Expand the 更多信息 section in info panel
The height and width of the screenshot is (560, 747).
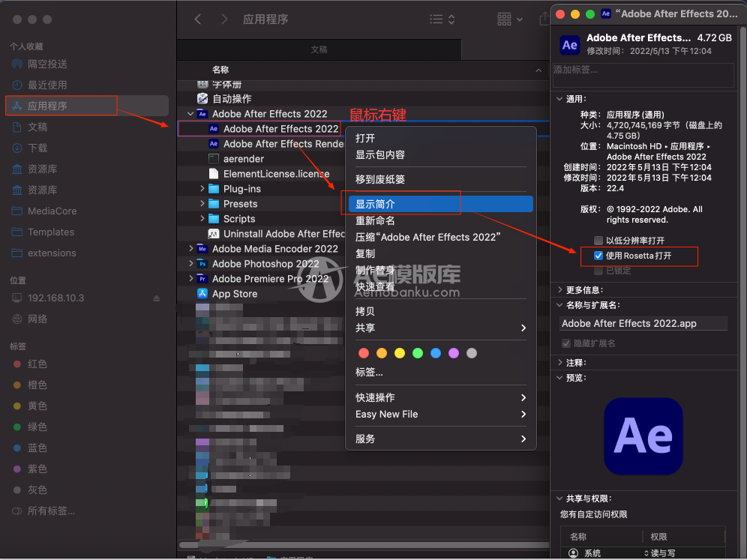pos(559,289)
